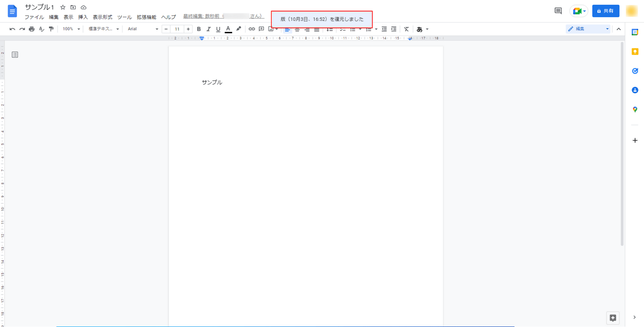
Task: Insert a link with chain icon
Action: 252,29
